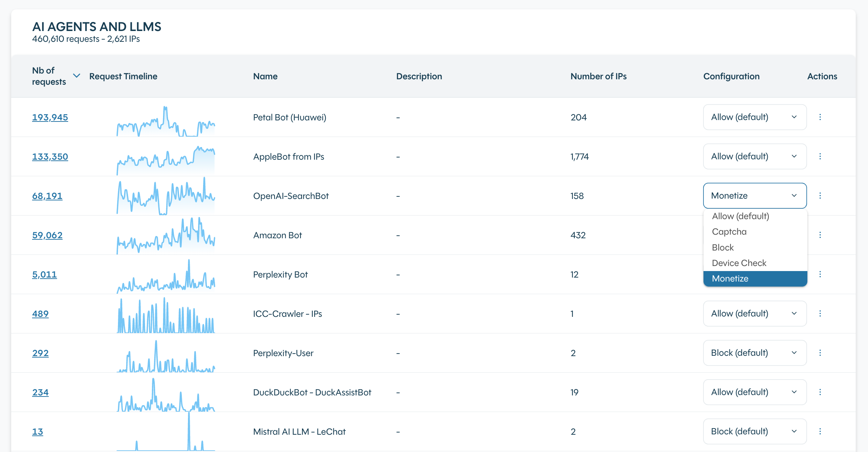This screenshot has height=452, width=868.
Task: Open the actions menu for Mistral AI LLM
Action: (x=821, y=431)
